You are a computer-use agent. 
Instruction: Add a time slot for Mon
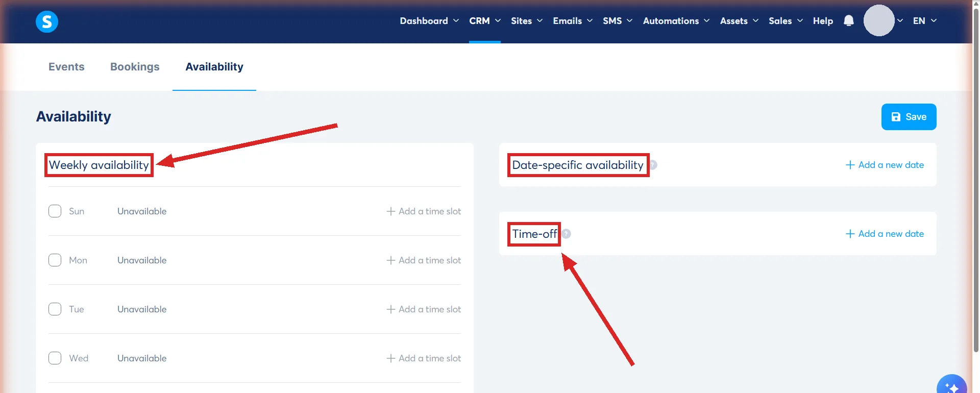pos(424,260)
